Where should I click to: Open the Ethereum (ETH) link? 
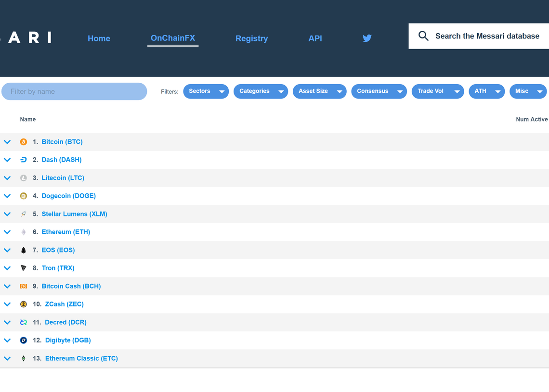66,232
